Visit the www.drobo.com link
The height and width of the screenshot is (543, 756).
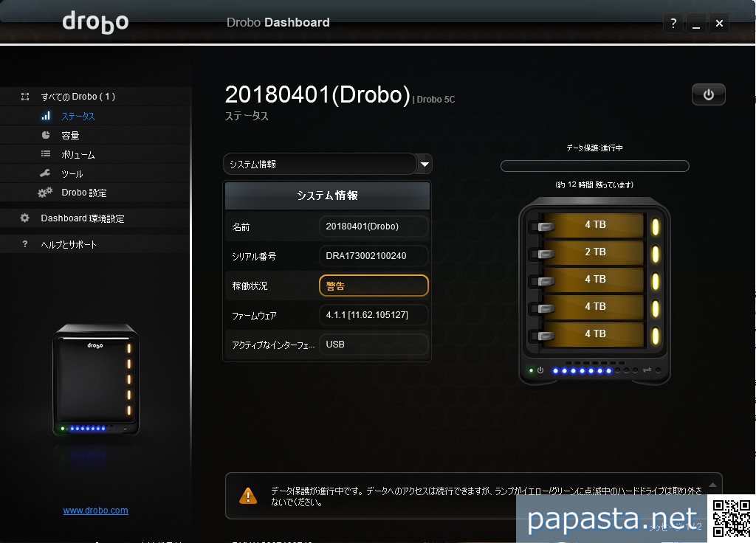[95, 510]
